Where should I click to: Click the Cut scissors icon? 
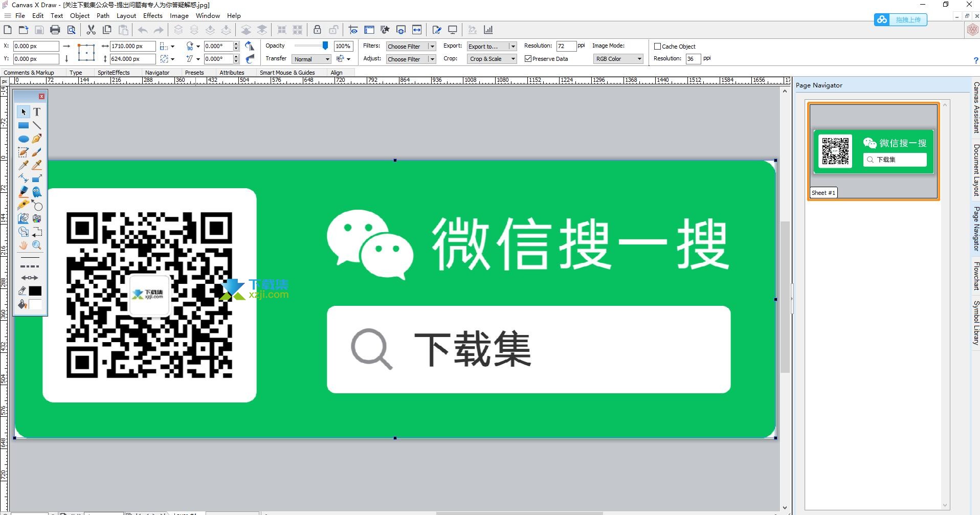pyautogui.click(x=91, y=30)
